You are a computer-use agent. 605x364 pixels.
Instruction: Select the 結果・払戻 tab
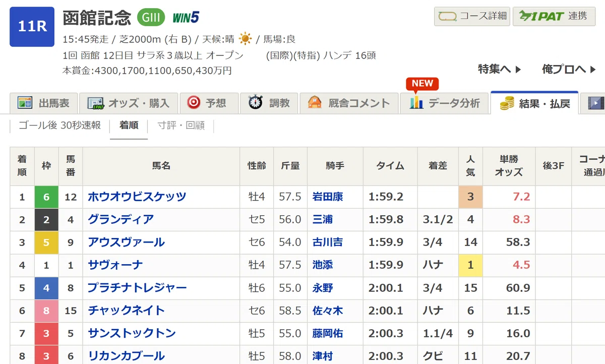pos(534,103)
